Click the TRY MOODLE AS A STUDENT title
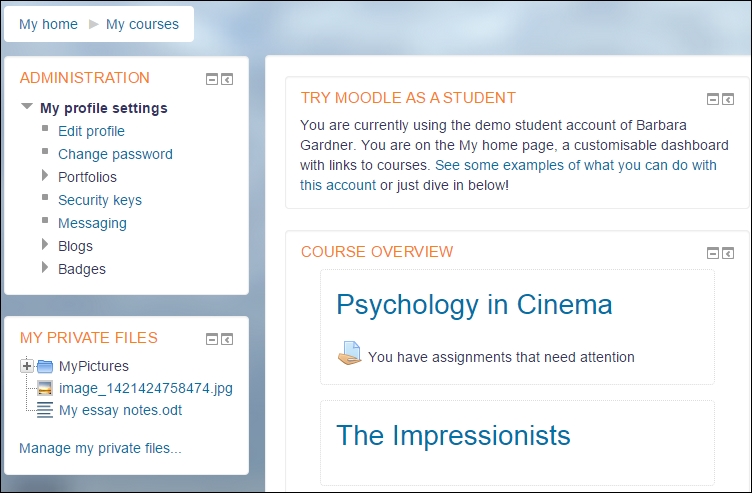Screen dimensions: 752x493 (408, 98)
